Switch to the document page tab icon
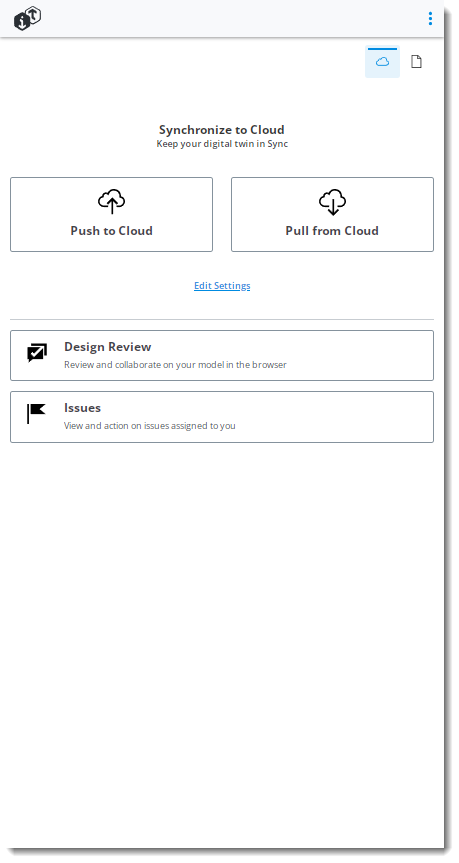459x863 pixels. (x=417, y=62)
